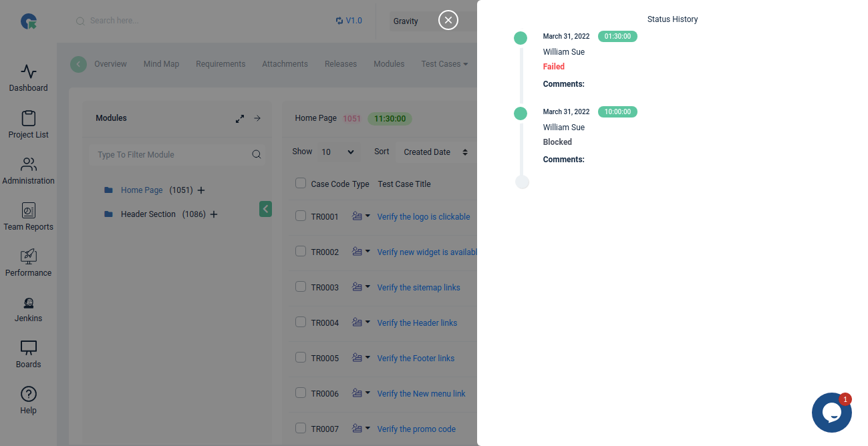Open the Requirements tab
Image resolution: width=868 pixels, height=446 pixels.
(221, 64)
